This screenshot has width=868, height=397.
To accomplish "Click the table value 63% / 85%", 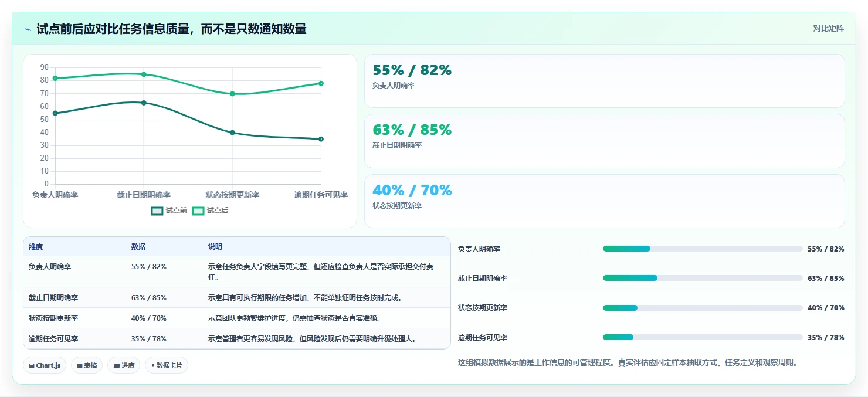I will (x=149, y=297).
